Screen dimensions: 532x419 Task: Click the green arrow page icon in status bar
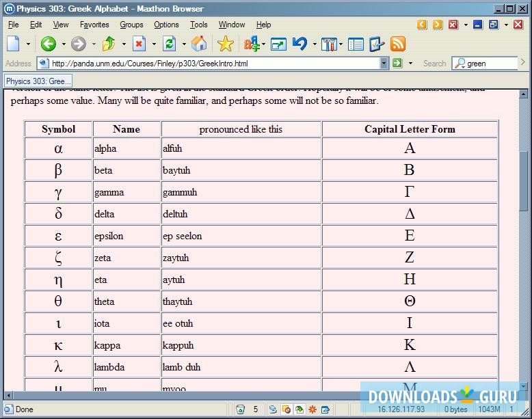pyautogui.click(x=300, y=409)
